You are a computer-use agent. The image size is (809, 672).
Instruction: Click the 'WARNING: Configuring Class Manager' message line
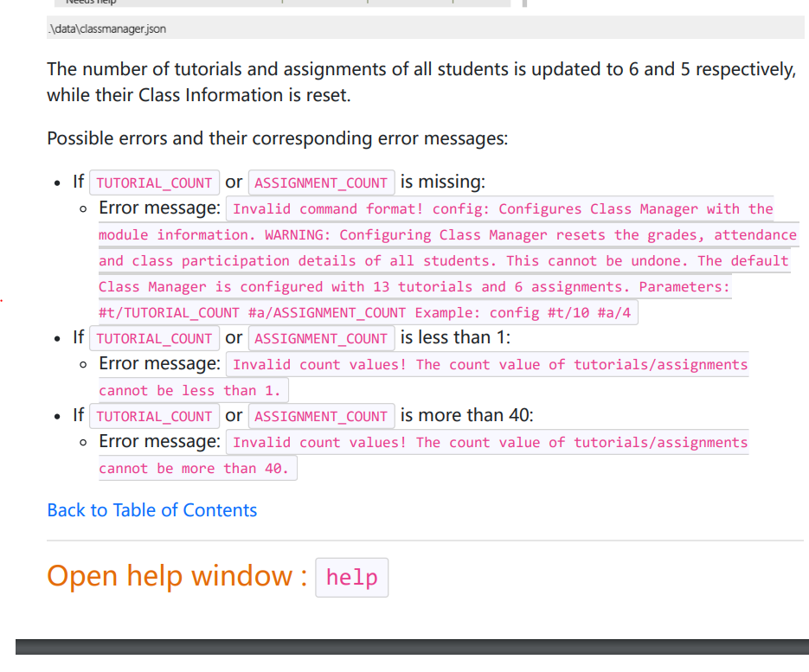[448, 235]
